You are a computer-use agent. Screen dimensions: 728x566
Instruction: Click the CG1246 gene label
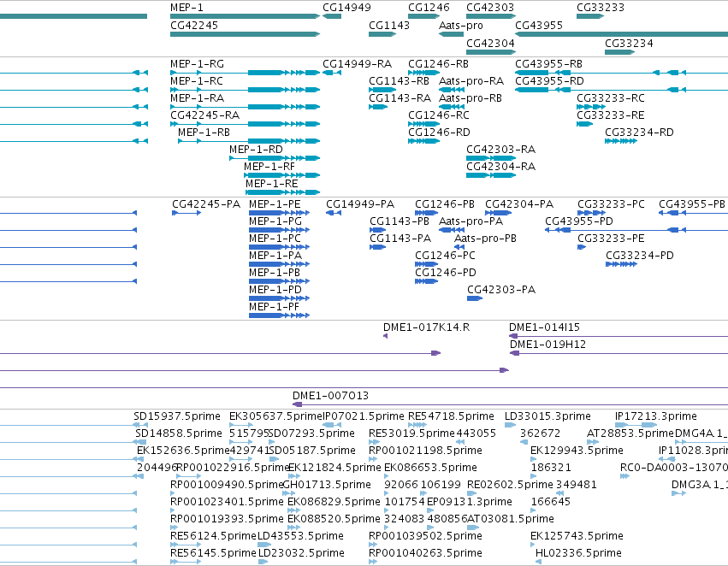[429, 8]
